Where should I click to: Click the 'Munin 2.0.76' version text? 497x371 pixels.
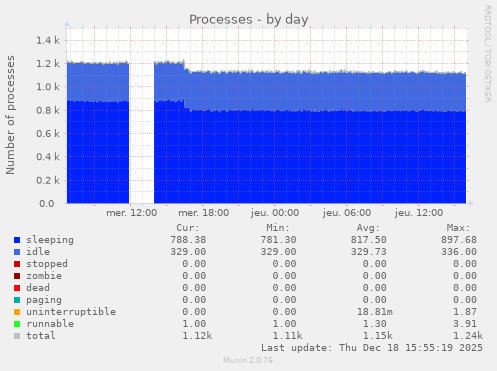pyautogui.click(x=248, y=360)
